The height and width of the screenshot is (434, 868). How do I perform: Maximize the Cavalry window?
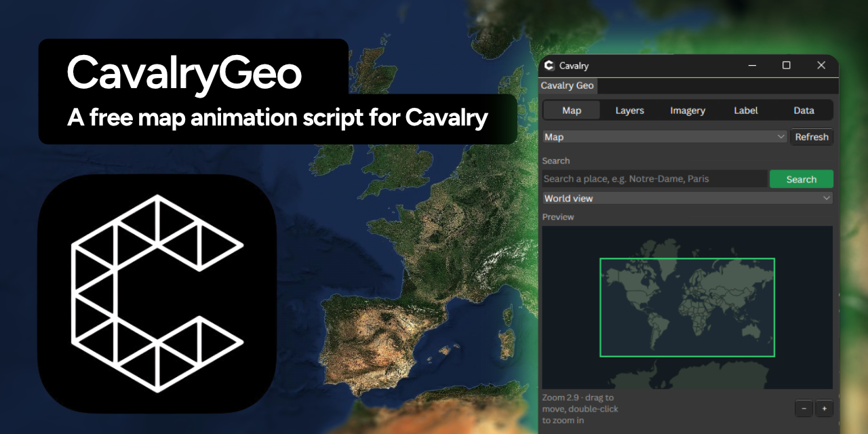tap(787, 65)
